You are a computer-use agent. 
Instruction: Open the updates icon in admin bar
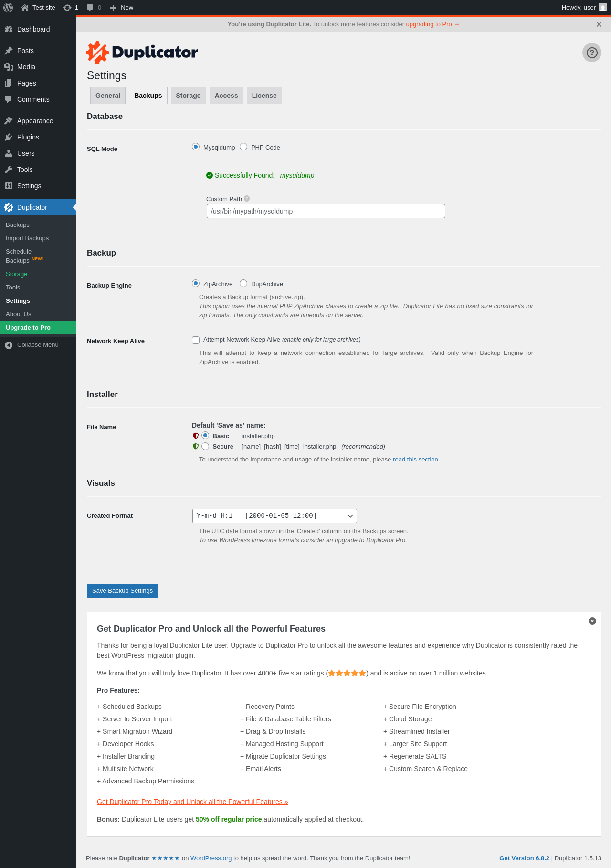click(67, 8)
